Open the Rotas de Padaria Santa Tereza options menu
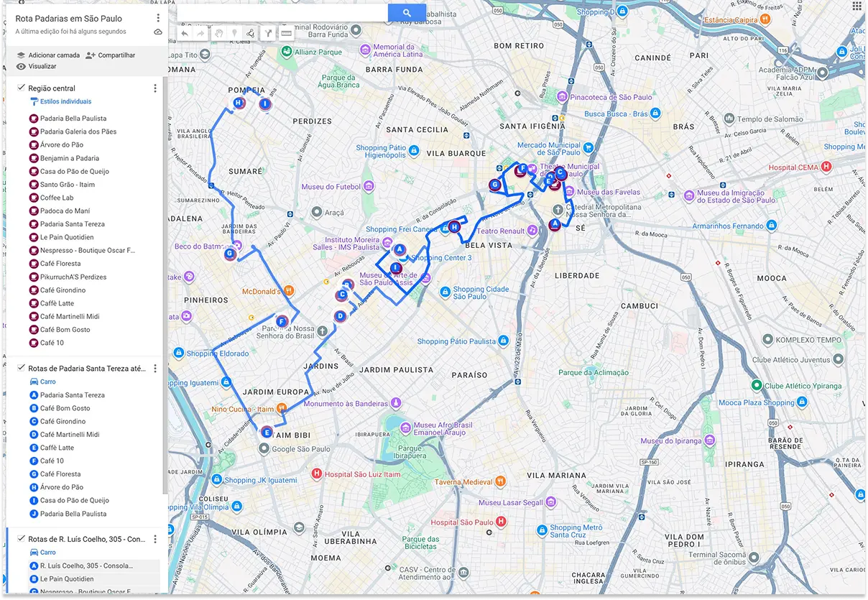The height and width of the screenshot is (600, 868). 155,368
